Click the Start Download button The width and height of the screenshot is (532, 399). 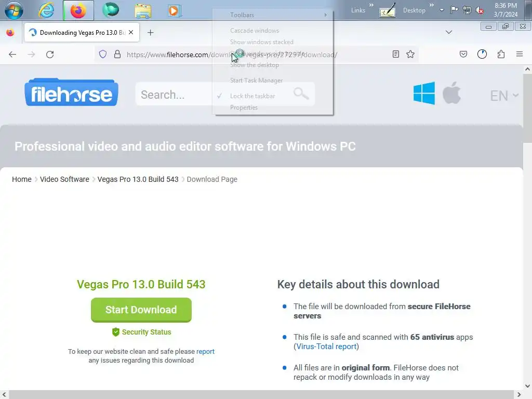[141, 310]
